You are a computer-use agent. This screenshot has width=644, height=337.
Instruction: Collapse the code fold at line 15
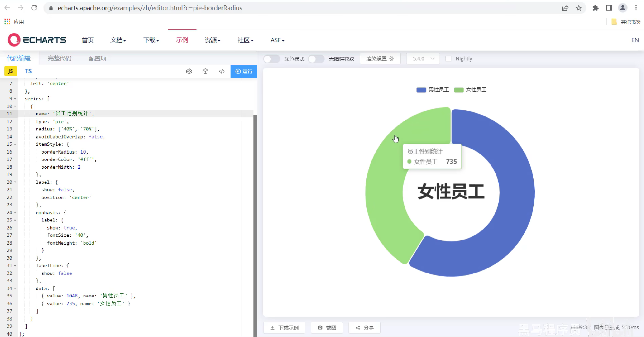point(15,144)
